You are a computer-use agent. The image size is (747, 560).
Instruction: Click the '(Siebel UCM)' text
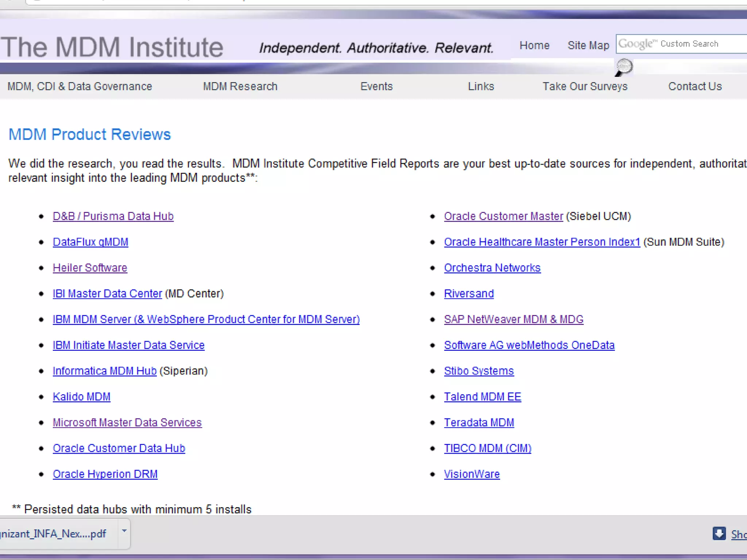(599, 216)
